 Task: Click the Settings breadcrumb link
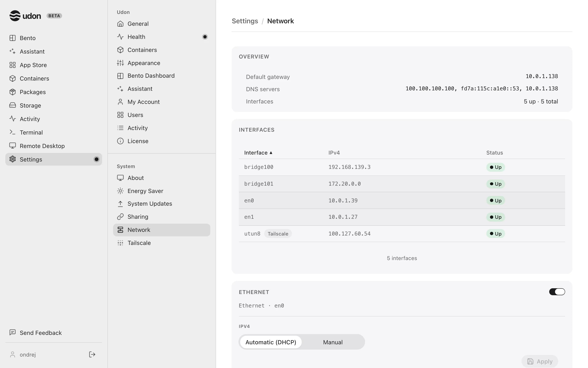click(245, 21)
